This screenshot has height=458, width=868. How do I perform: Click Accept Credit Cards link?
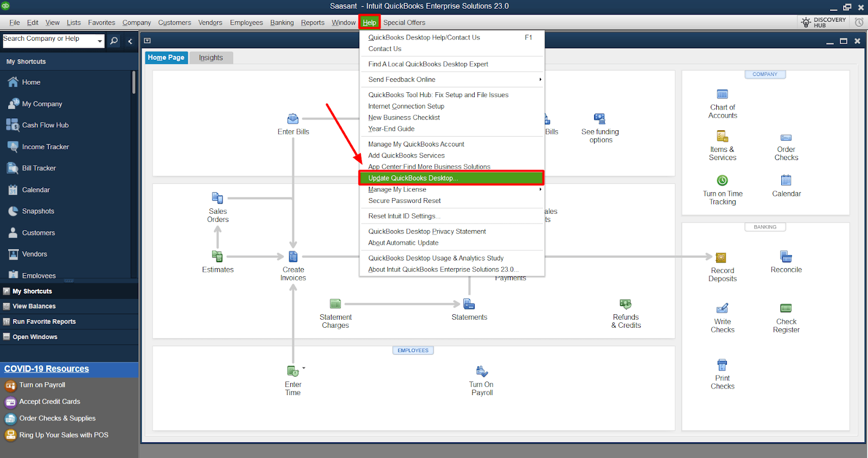tap(49, 402)
